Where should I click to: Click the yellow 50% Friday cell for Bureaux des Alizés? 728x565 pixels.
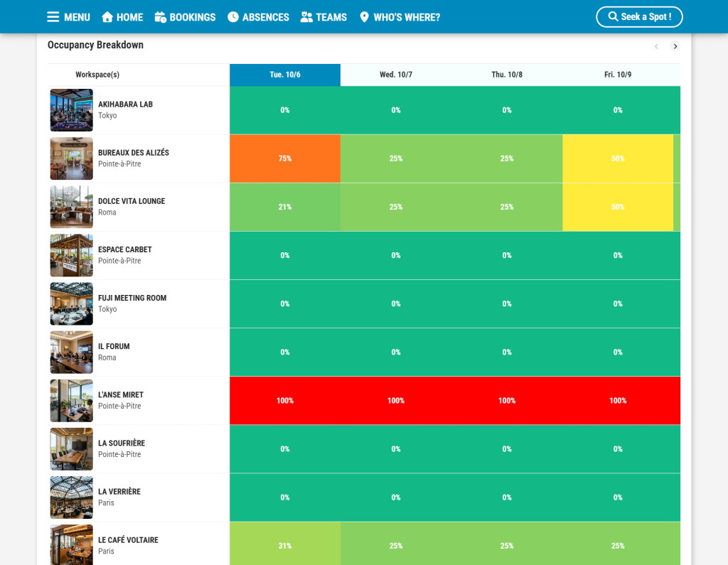pos(618,158)
